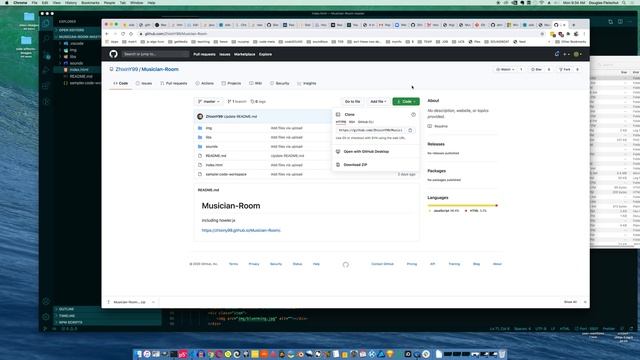The width and height of the screenshot is (640, 360).
Task: Click the Chrome extensions puzzle icon
Action: point(569,34)
